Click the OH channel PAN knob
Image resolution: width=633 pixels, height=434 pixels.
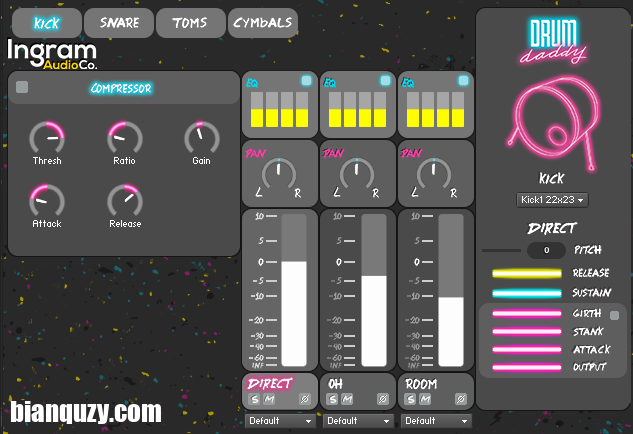356,174
